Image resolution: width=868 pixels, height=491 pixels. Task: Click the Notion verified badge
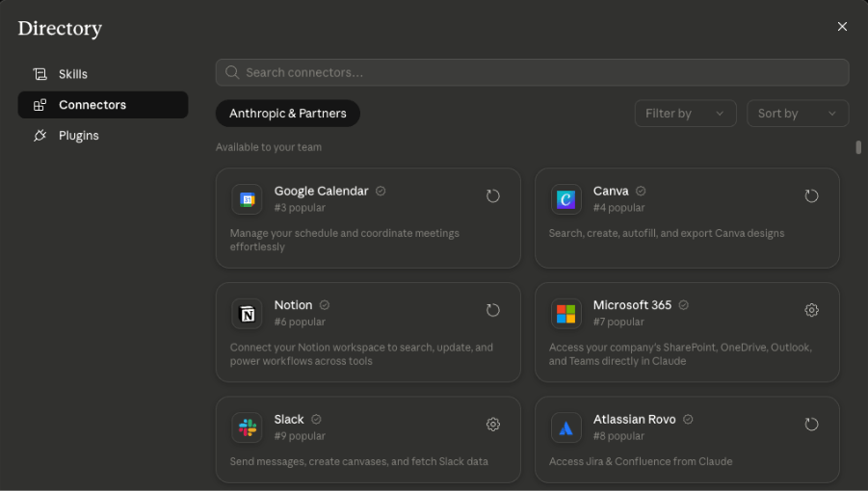pos(325,305)
